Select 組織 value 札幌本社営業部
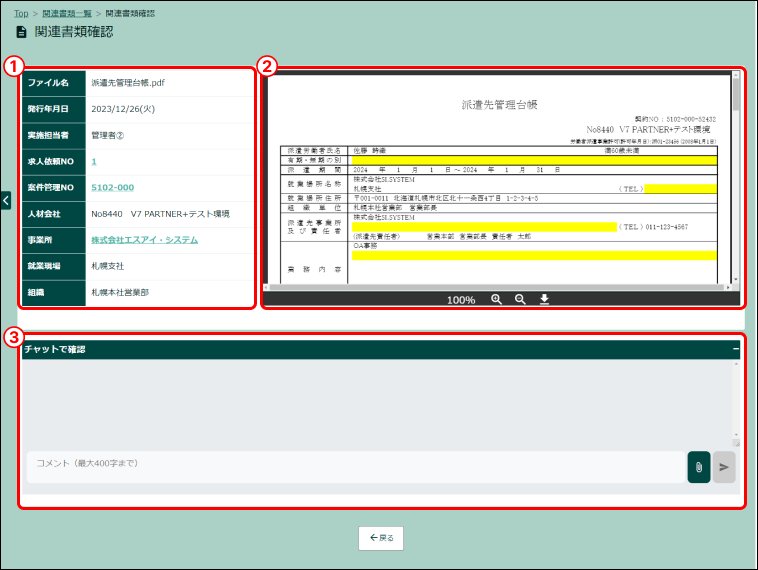 (120, 292)
